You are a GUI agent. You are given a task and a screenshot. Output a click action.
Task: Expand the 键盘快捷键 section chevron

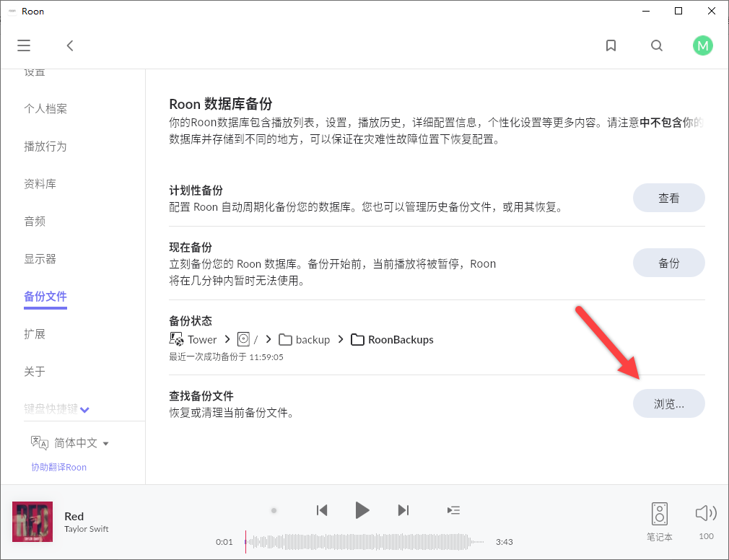point(84,409)
